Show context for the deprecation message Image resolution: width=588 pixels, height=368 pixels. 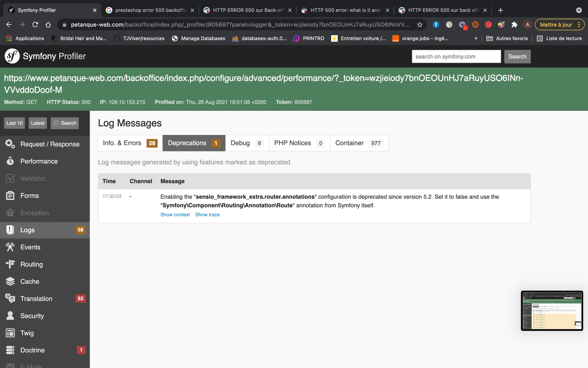175,215
